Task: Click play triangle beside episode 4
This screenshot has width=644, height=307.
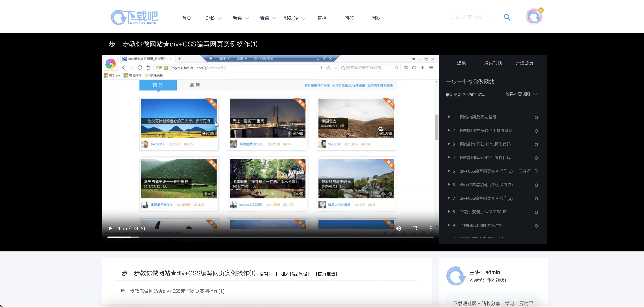Action: pyautogui.click(x=449, y=157)
